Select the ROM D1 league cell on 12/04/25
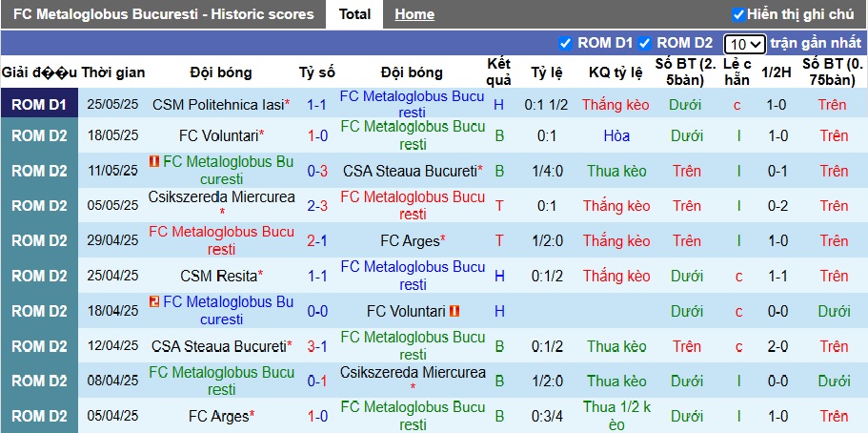Screen dimensions: 868x433 tap(39, 346)
